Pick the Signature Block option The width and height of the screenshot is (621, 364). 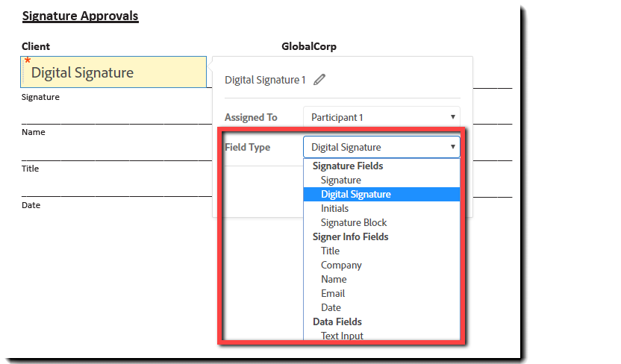point(354,222)
